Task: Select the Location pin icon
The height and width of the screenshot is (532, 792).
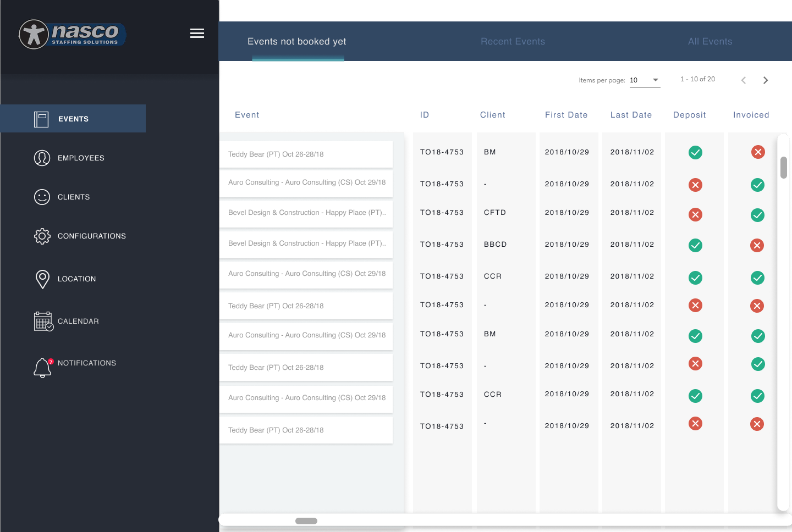Action: 42,279
